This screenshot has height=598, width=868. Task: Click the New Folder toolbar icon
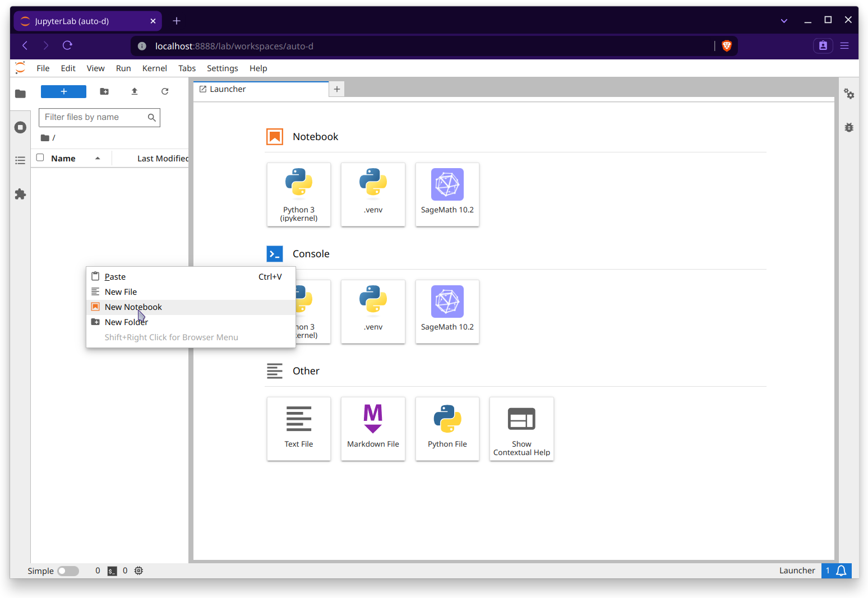point(104,91)
